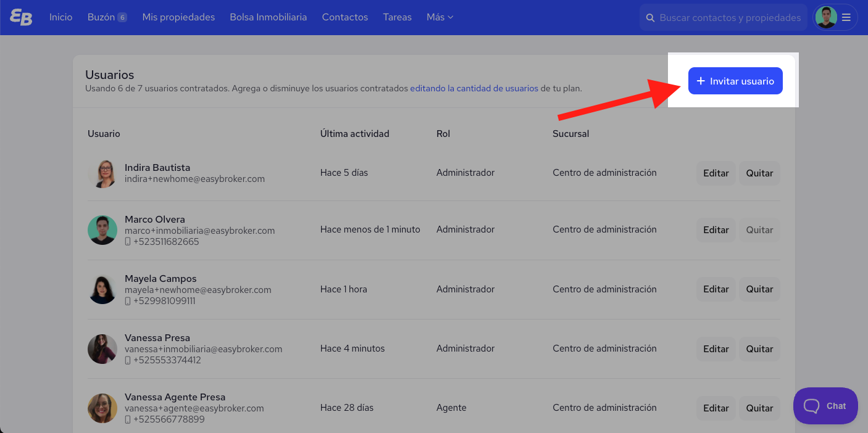This screenshot has width=868, height=433.
Task: Edit user Indira Bautista
Action: (716, 173)
